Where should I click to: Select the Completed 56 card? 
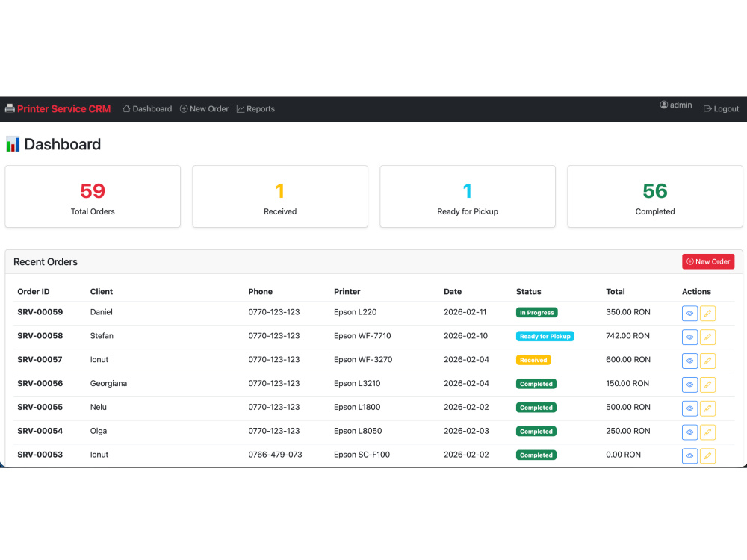pyautogui.click(x=655, y=196)
